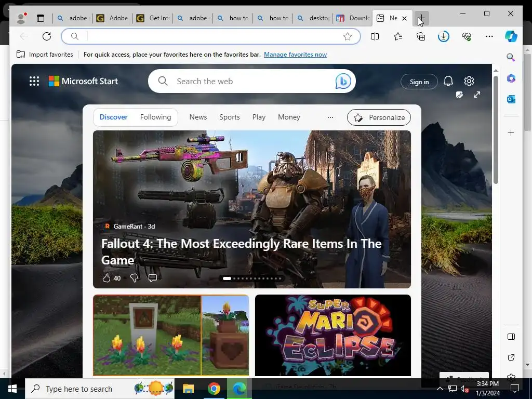Screen dimensions: 532x399
Task: Open the Microsoft Start app launcher grid
Action: pyautogui.click(x=34, y=81)
